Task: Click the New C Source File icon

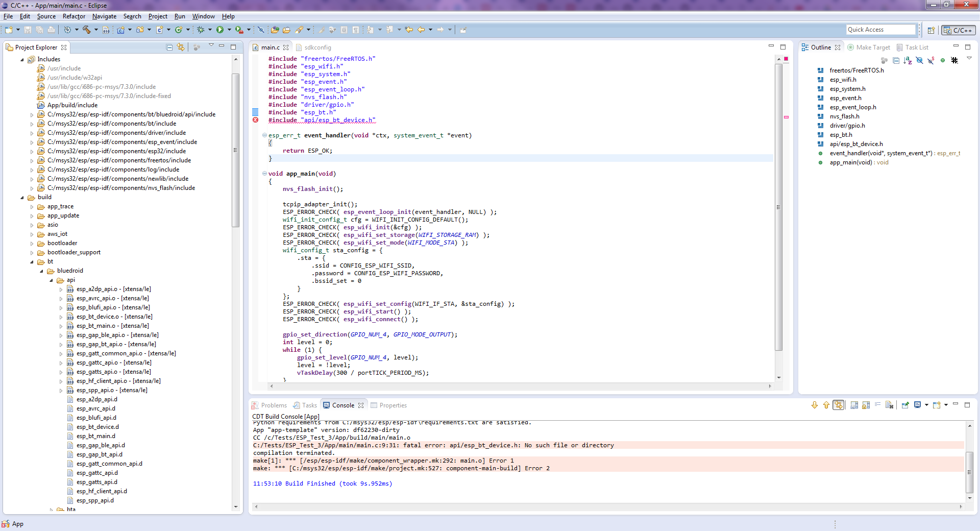Action: (159, 30)
